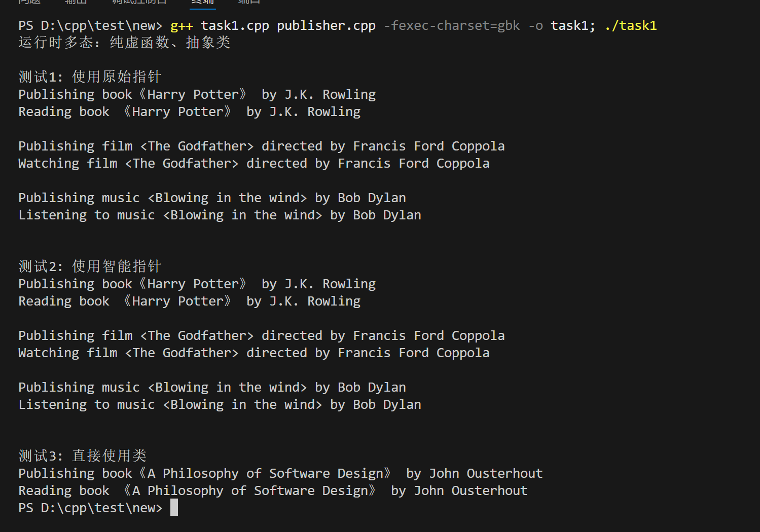Click the ./task1 text in the command line

[x=631, y=26]
